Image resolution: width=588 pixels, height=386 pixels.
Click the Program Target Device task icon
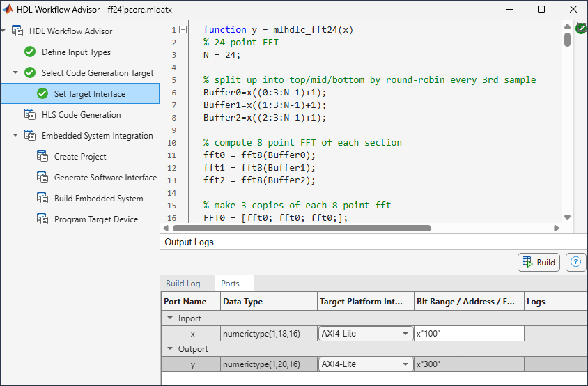[42, 219]
